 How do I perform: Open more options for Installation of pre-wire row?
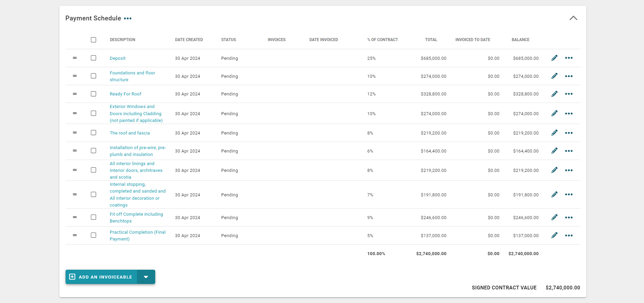click(x=569, y=151)
